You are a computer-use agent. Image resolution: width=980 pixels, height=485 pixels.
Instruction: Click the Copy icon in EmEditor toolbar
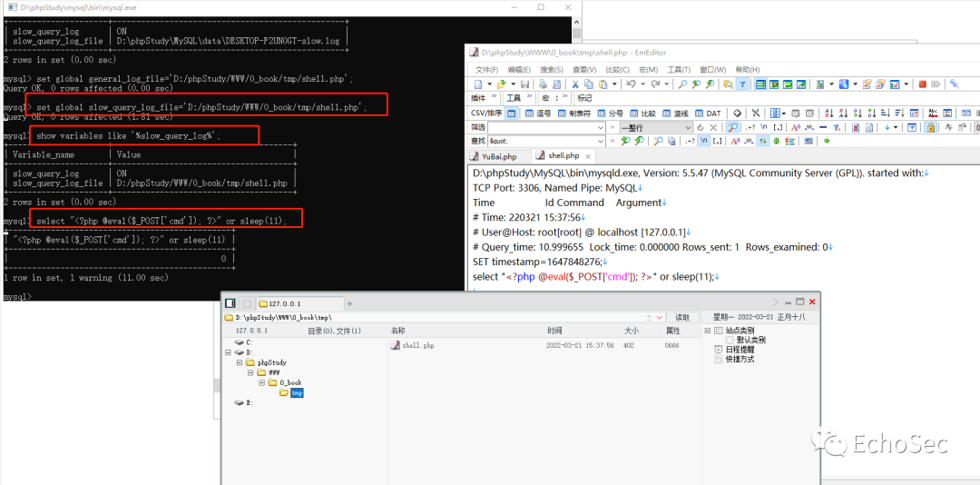tap(589, 84)
